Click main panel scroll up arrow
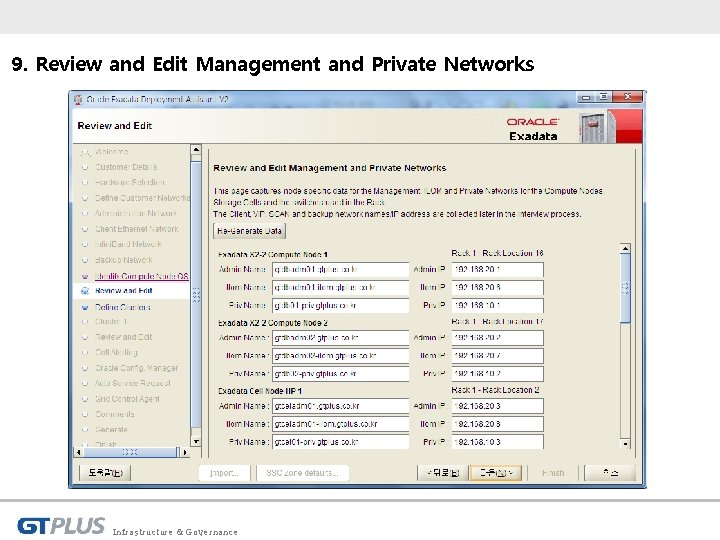720x540 pixels. pyautogui.click(x=625, y=248)
